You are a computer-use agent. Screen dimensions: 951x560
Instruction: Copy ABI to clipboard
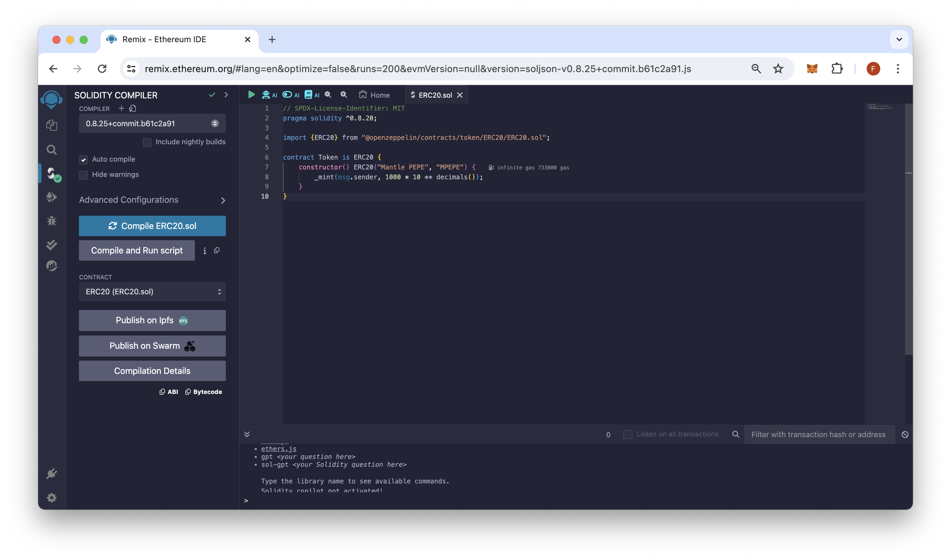(169, 392)
